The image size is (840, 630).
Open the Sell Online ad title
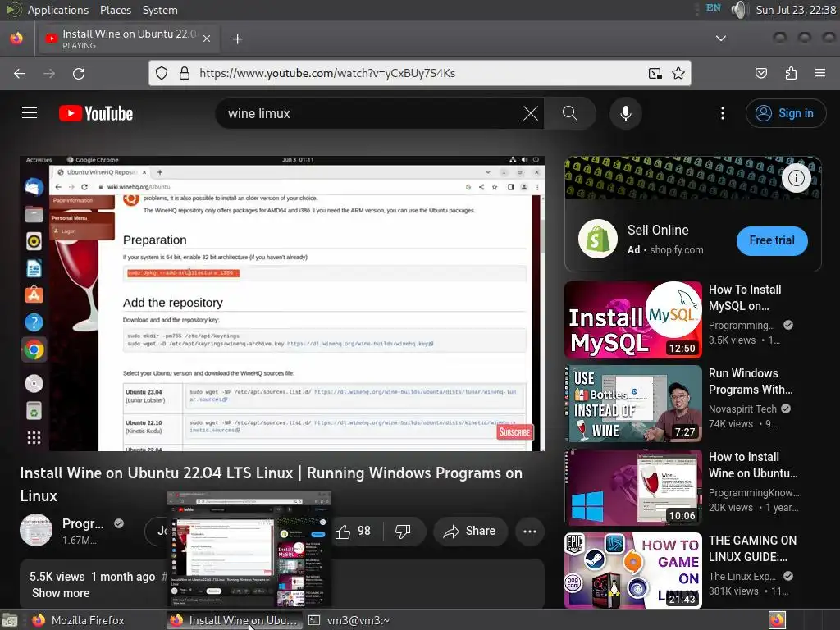[658, 230]
